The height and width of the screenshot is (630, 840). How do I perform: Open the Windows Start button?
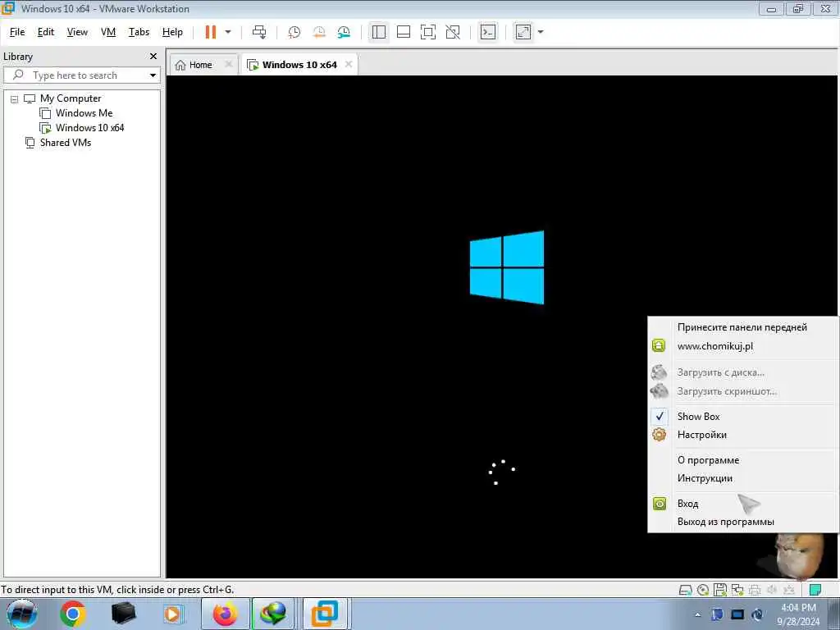pos(22,614)
